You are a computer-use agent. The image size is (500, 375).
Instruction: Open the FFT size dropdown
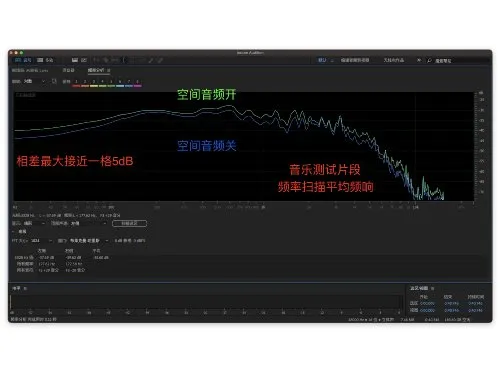tap(41, 240)
